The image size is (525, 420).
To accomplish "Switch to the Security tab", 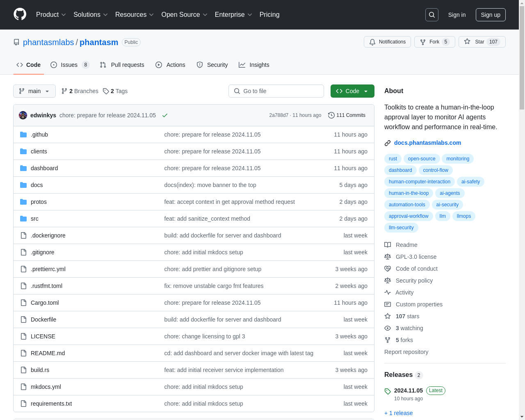I will [x=212, y=65].
